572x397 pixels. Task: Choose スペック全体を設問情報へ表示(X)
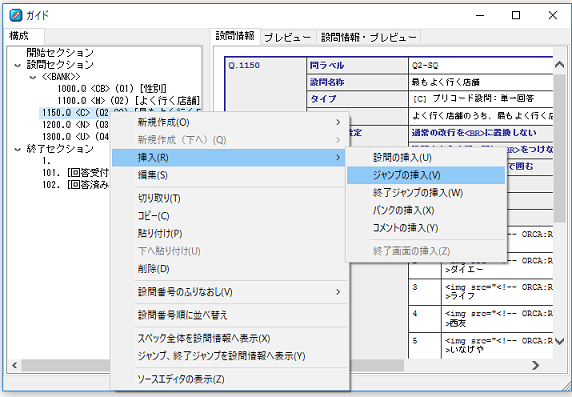pyautogui.click(x=230, y=338)
